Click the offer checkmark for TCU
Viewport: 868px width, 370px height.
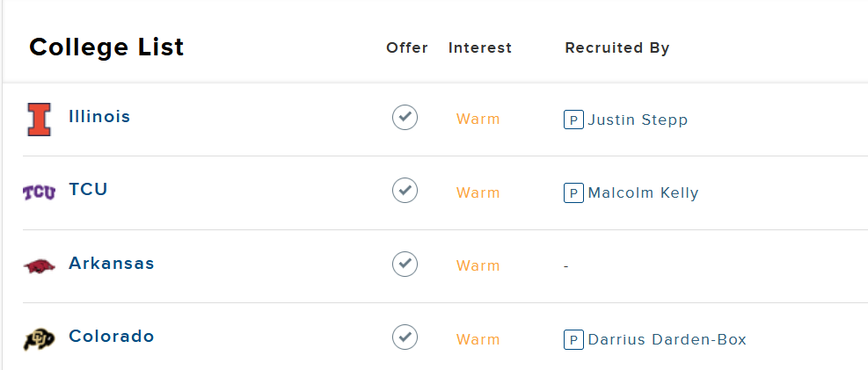click(405, 191)
